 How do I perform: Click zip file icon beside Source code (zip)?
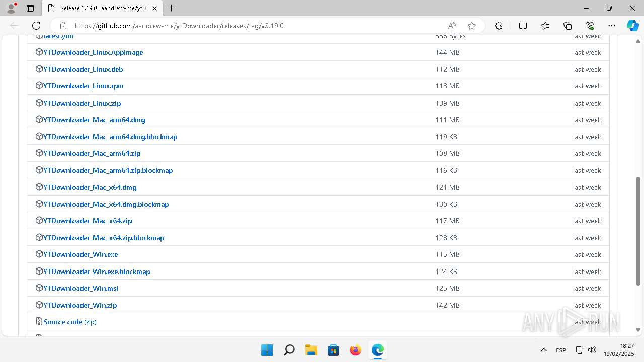coord(39,322)
